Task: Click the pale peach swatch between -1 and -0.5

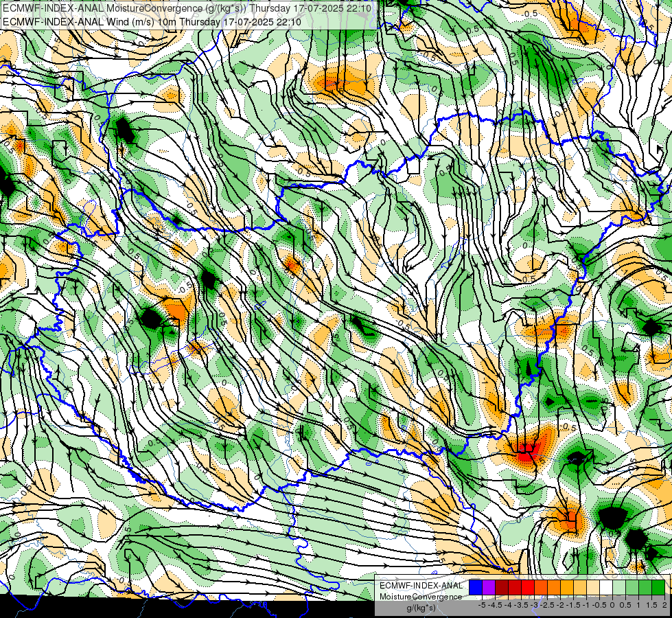Action: (593, 587)
